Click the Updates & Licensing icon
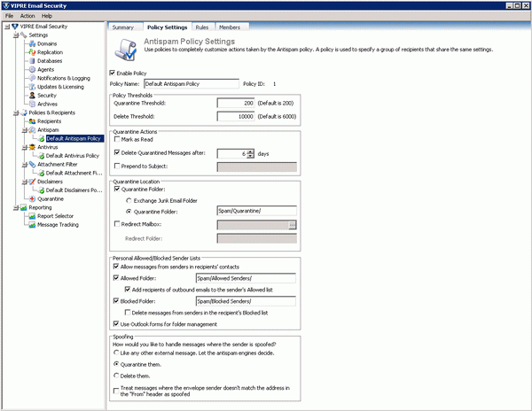Image resolution: width=532 pixels, height=411 pixels. click(x=32, y=87)
